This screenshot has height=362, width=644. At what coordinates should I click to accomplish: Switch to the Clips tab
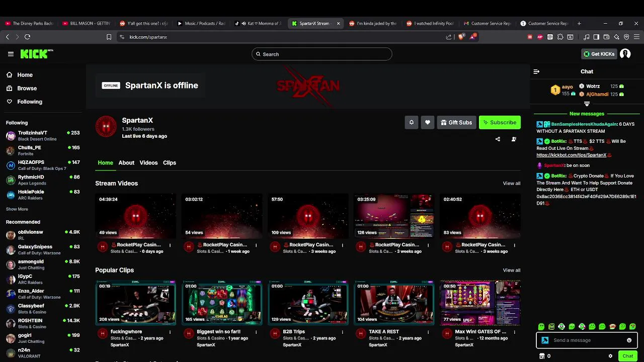point(170,162)
